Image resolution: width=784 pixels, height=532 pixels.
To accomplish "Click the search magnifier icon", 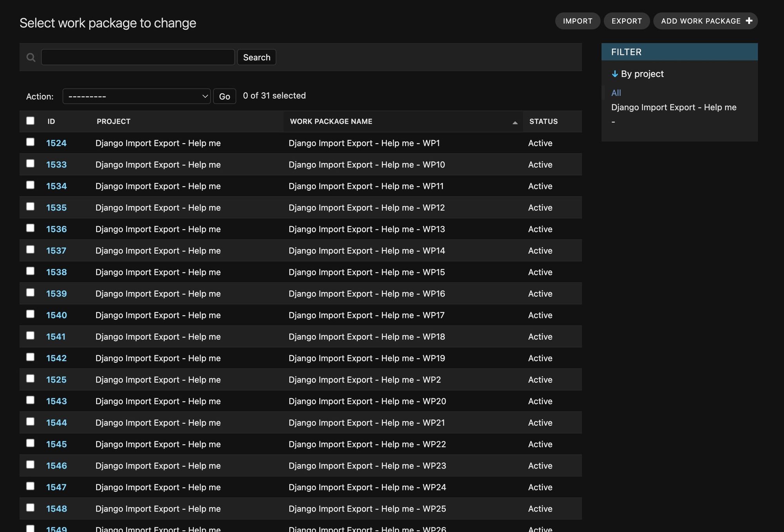I will coord(31,58).
